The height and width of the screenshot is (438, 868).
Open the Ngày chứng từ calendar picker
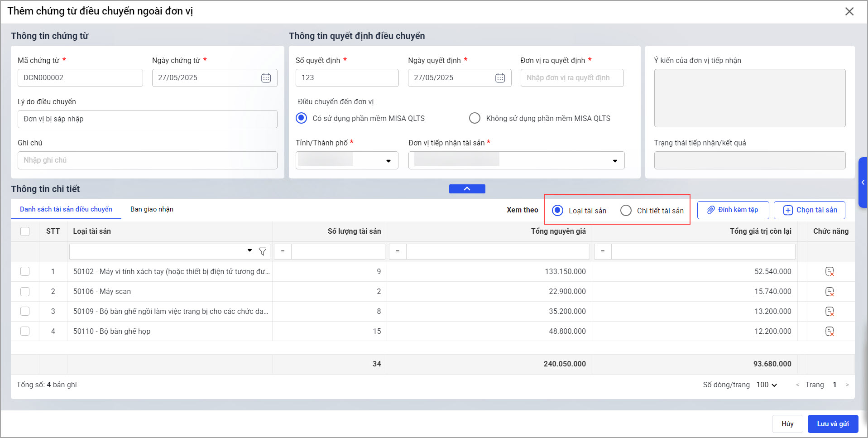coord(266,78)
